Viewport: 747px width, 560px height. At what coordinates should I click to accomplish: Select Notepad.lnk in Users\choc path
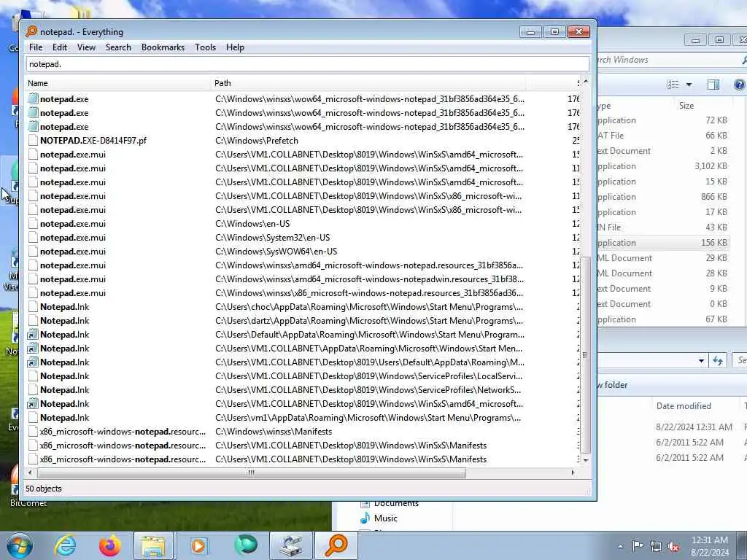pyautogui.click(x=64, y=307)
